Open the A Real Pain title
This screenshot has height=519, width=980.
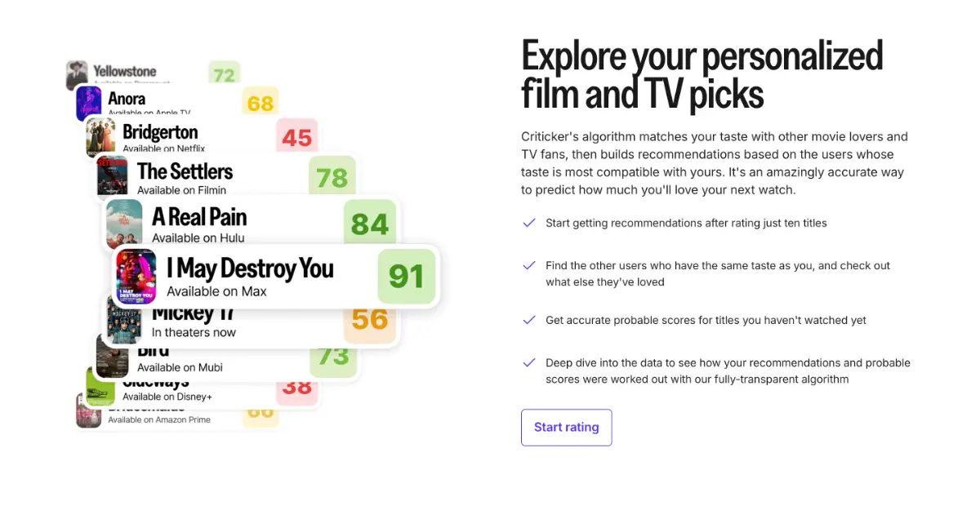point(199,217)
